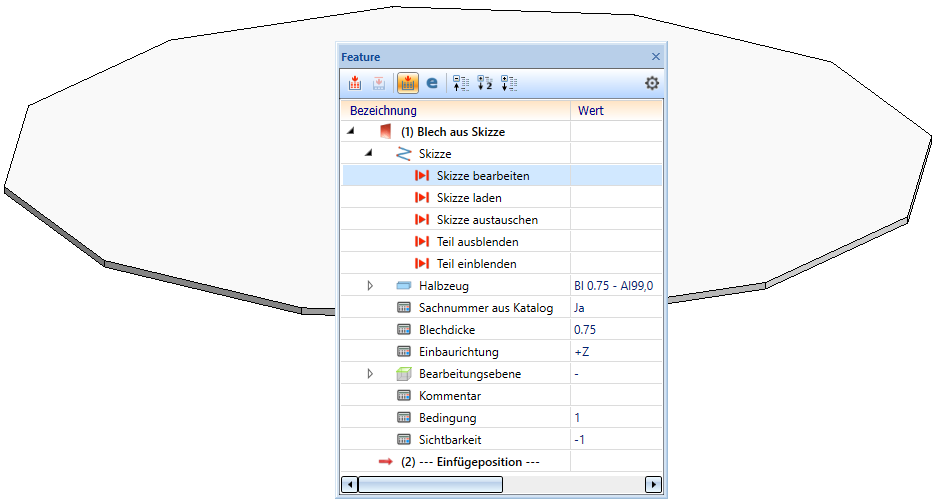The image size is (938, 503).
Task: Click the red arrow icon by Skizze laden
Action: (422, 197)
